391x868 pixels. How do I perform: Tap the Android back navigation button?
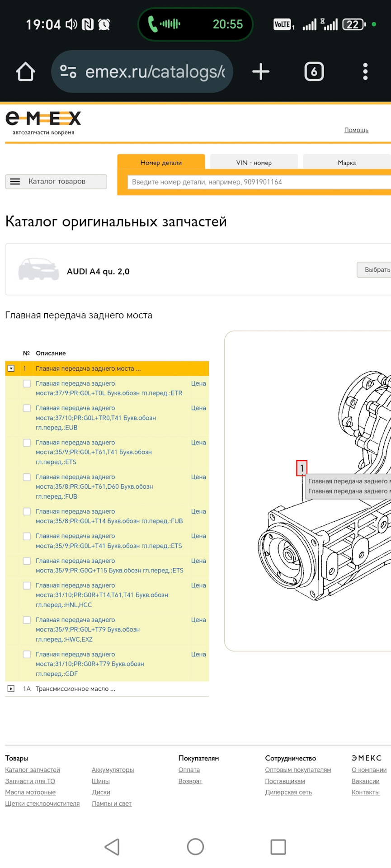coord(112,847)
